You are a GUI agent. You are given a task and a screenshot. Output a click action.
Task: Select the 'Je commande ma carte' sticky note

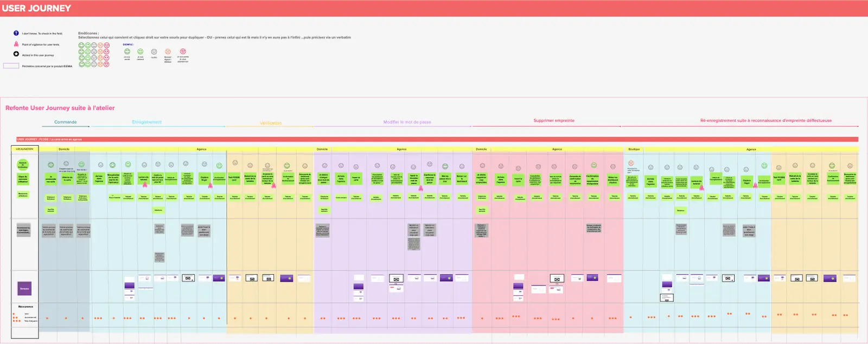coord(50,179)
